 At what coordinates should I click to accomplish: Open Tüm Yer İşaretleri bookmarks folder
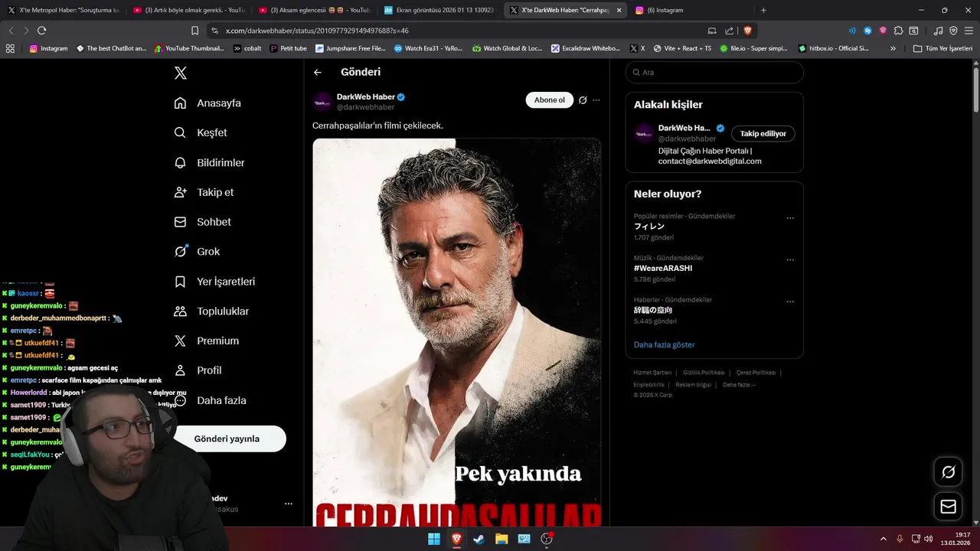pos(942,48)
